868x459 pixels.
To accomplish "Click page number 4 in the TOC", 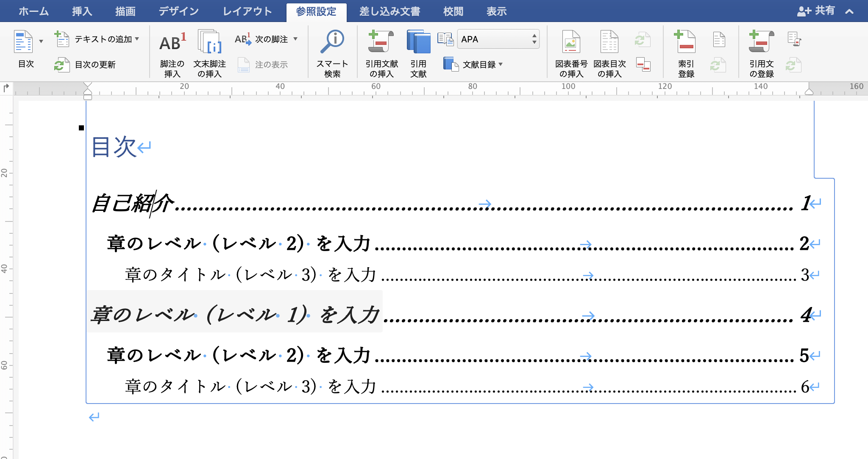I will (805, 315).
